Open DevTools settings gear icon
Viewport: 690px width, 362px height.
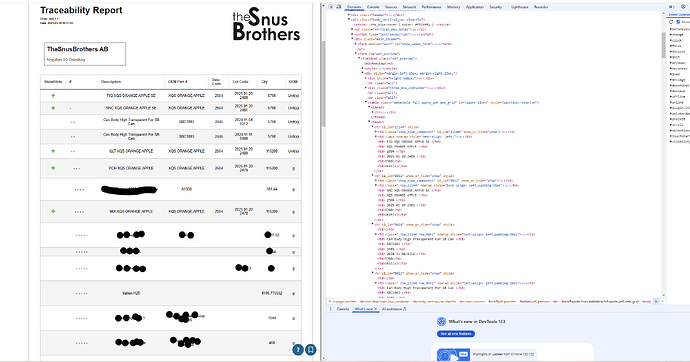683,7
